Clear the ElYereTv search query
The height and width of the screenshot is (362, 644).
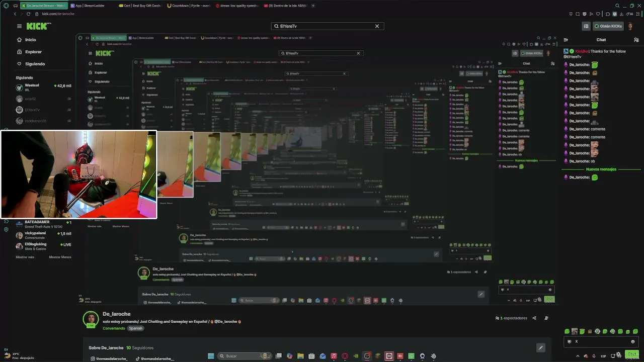377,26
